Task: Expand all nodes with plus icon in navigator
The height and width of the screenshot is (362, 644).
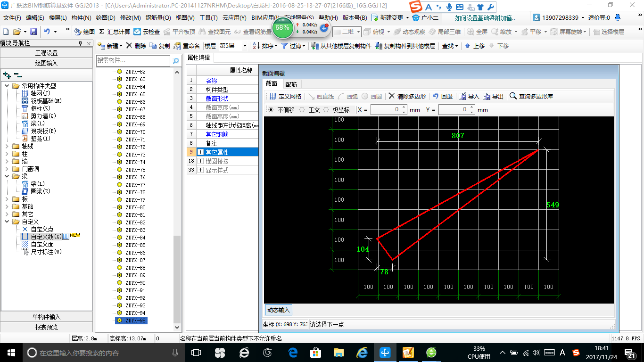Action: (x=7, y=74)
